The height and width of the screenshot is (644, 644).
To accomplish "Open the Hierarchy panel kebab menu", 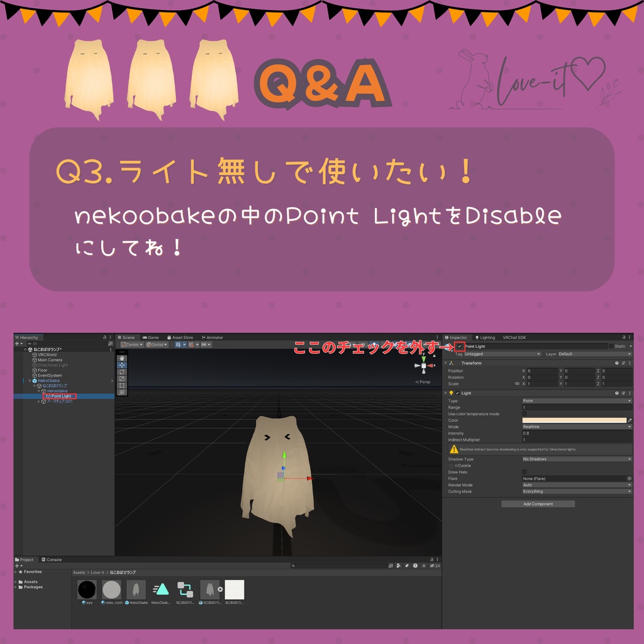I will click(110, 337).
